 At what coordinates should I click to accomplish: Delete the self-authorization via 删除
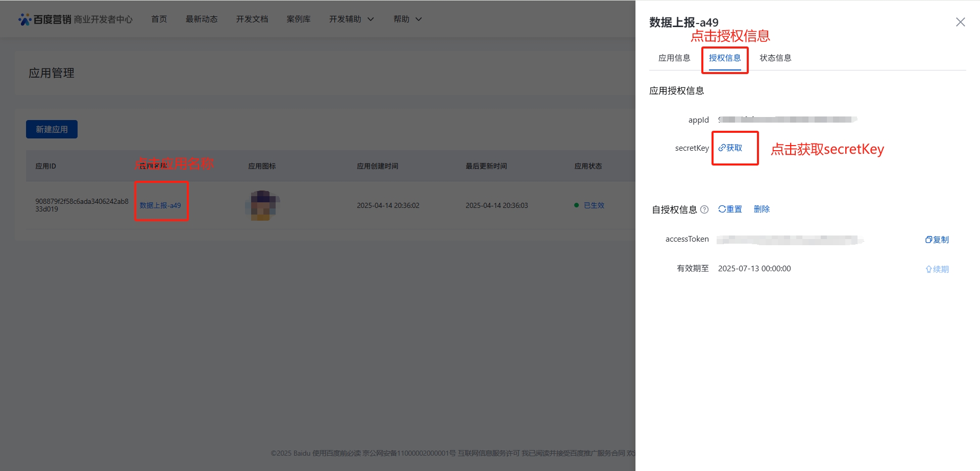[x=762, y=209]
